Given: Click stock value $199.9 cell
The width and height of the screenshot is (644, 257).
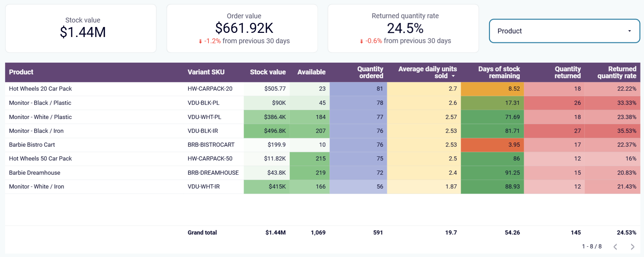Looking at the screenshot, I should [x=267, y=145].
